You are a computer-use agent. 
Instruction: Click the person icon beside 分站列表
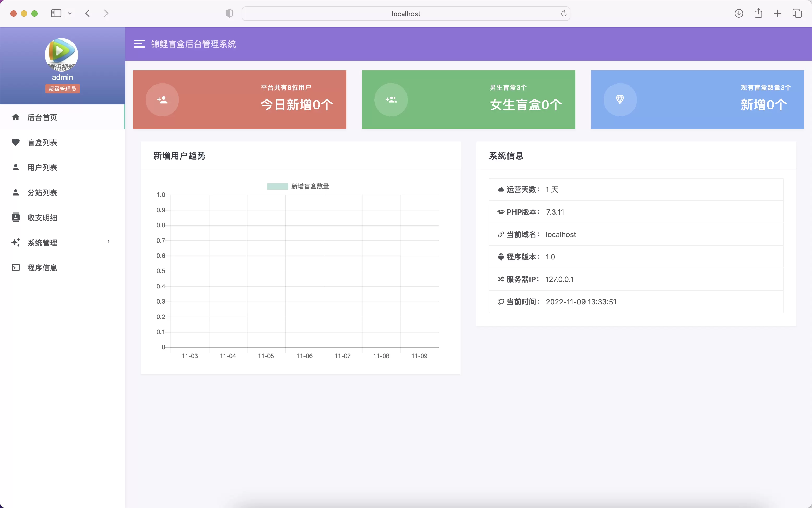(15, 192)
